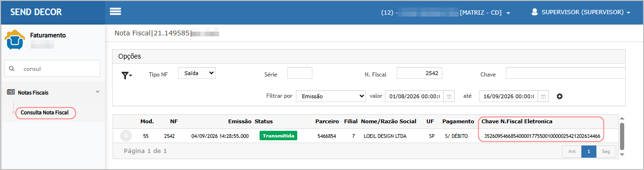Click the até end date field
644x170 pixels.
[508, 96]
